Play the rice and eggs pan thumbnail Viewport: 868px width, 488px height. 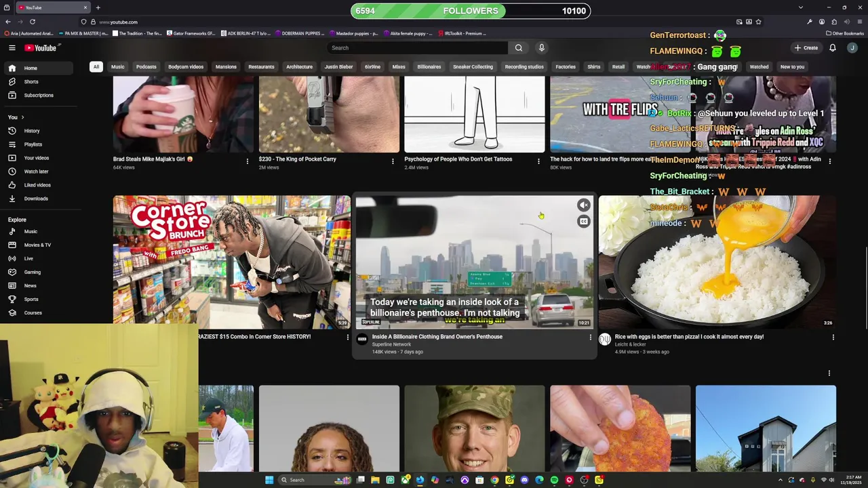coord(717,262)
